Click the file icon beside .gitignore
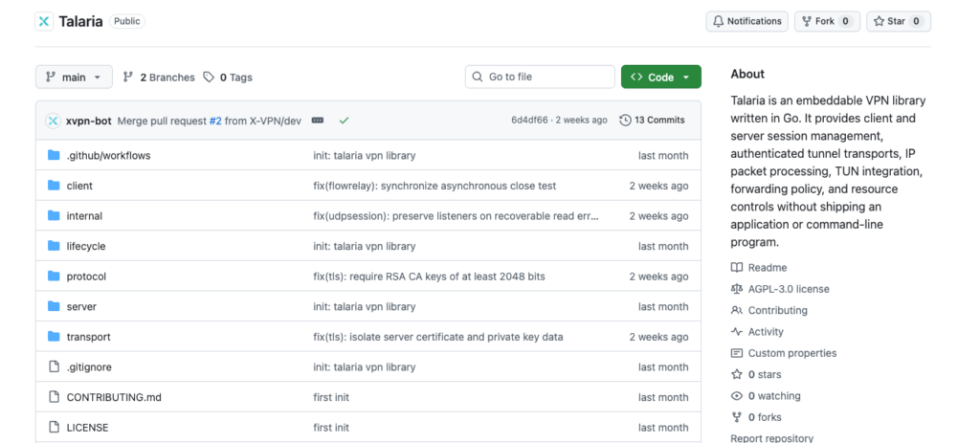This screenshot has height=443, width=980. pos(54,366)
